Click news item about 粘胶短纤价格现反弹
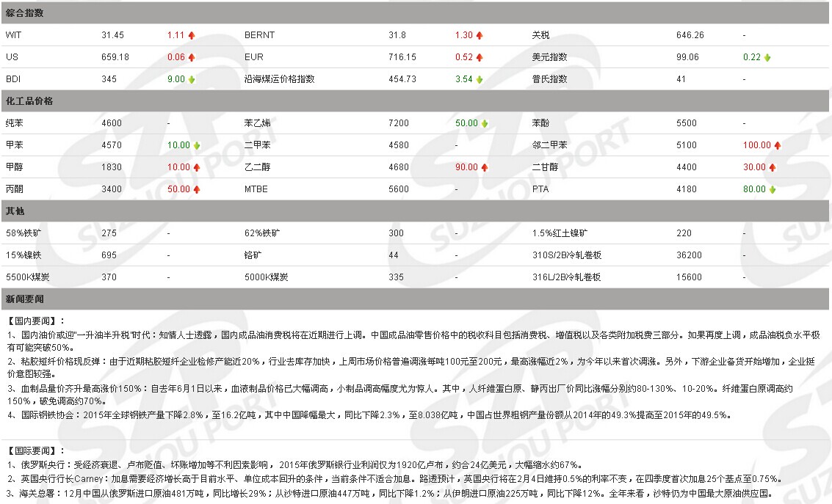 pos(410,368)
